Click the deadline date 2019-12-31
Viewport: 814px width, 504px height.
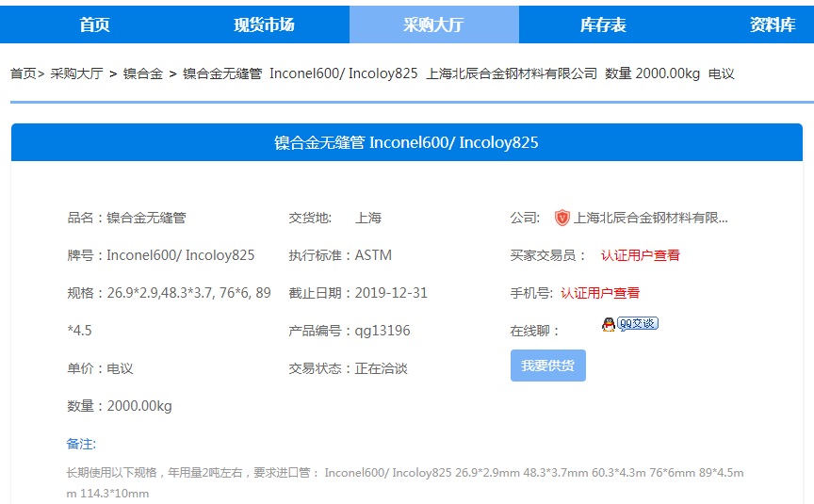pos(391,293)
